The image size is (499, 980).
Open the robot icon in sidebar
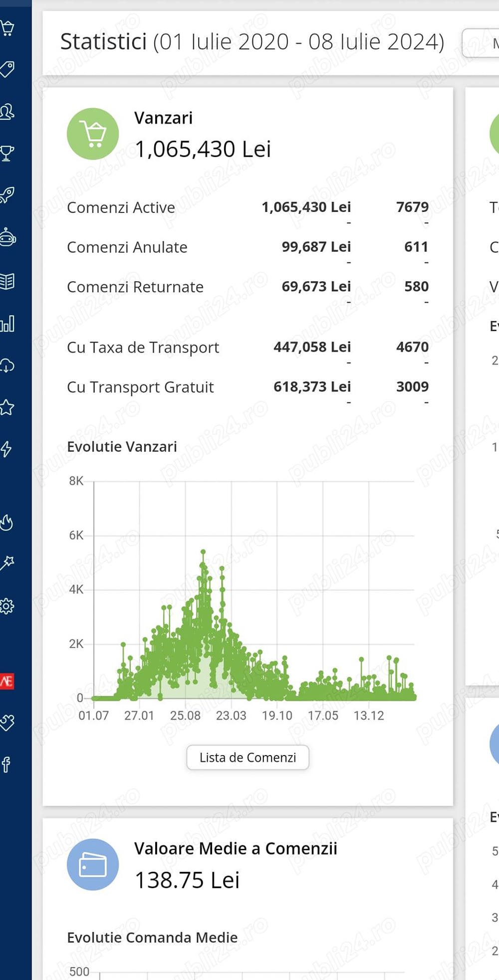pyautogui.click(x=7, y=237)
